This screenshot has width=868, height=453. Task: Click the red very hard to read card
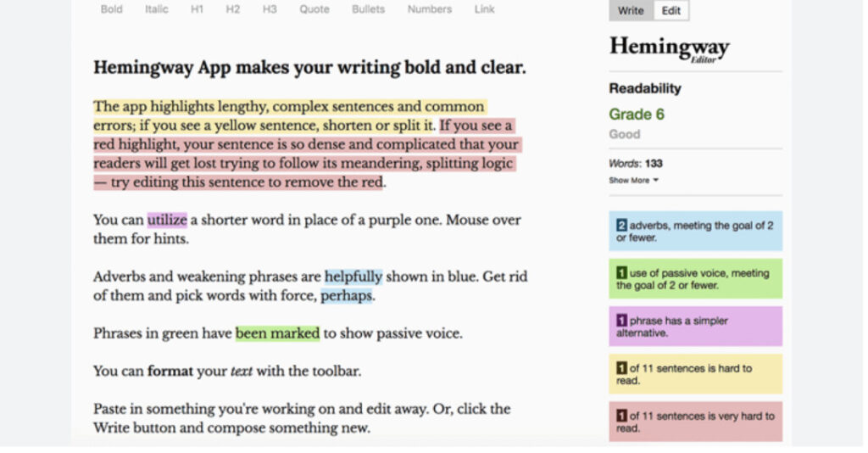[696, 422]
